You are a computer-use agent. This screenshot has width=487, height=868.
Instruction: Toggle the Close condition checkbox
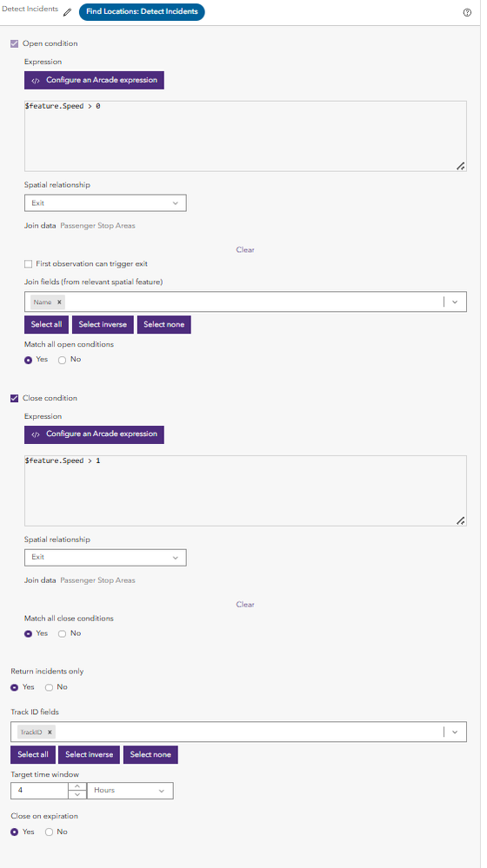coord(15,398)
